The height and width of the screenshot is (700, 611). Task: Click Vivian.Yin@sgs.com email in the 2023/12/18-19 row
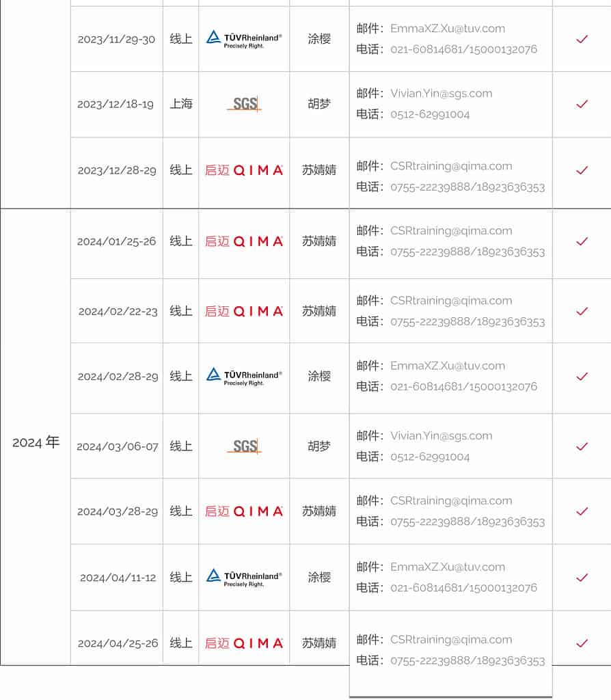point(442,93)
